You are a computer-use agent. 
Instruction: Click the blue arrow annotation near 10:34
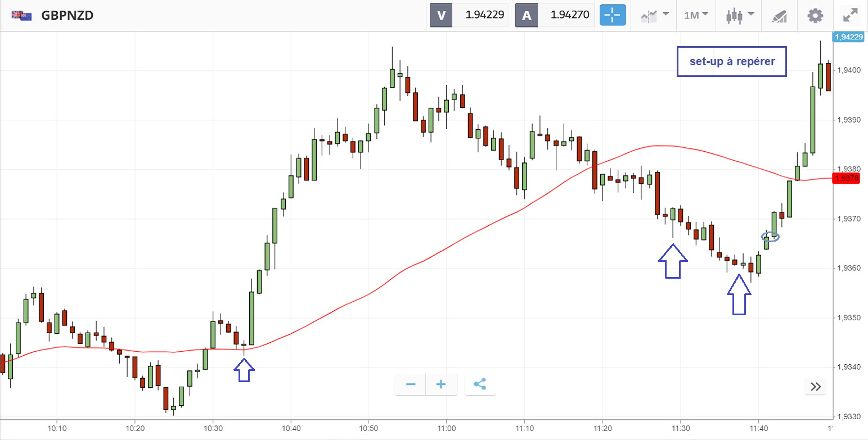pyautogui.click(x=244, y=371)
